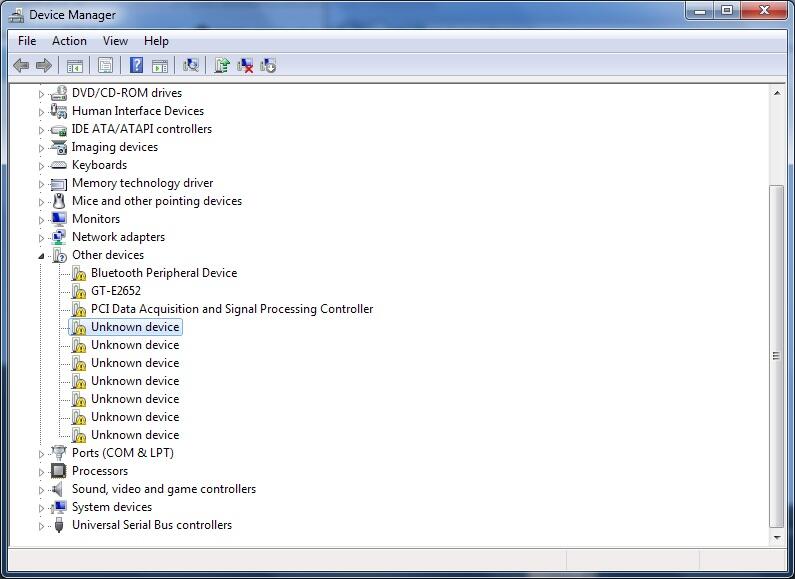Open the Action menu

pos(69,41)
